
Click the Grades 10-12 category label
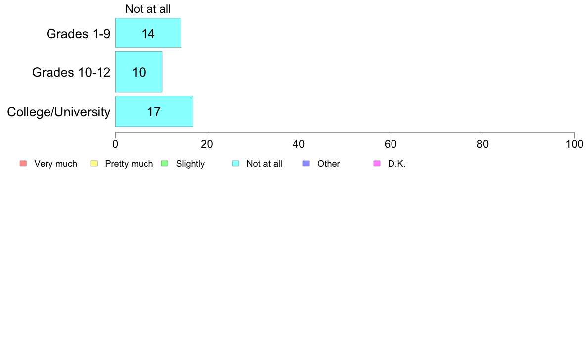tap(71, 72)
